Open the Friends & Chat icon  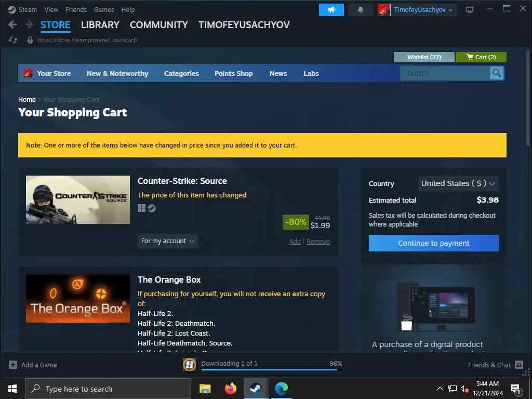click(x=519, y=365)
